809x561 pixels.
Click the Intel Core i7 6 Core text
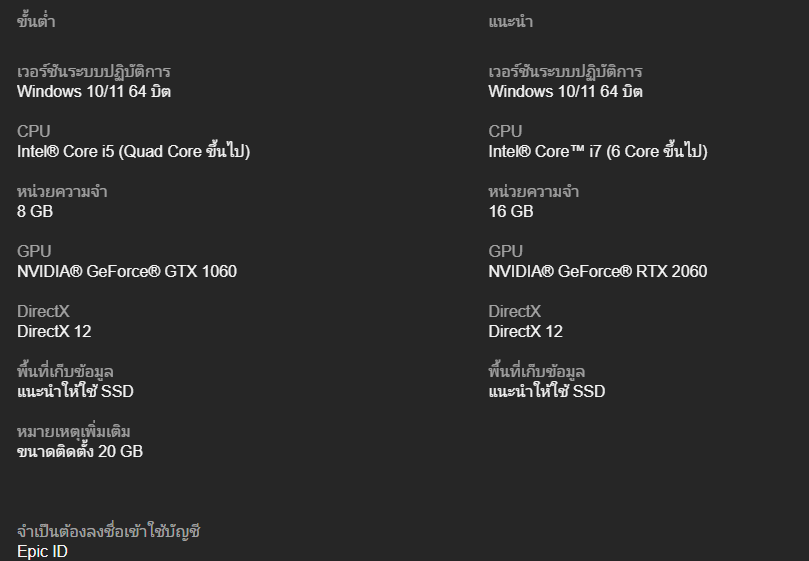pyautogui.click(x=597, y=152)
